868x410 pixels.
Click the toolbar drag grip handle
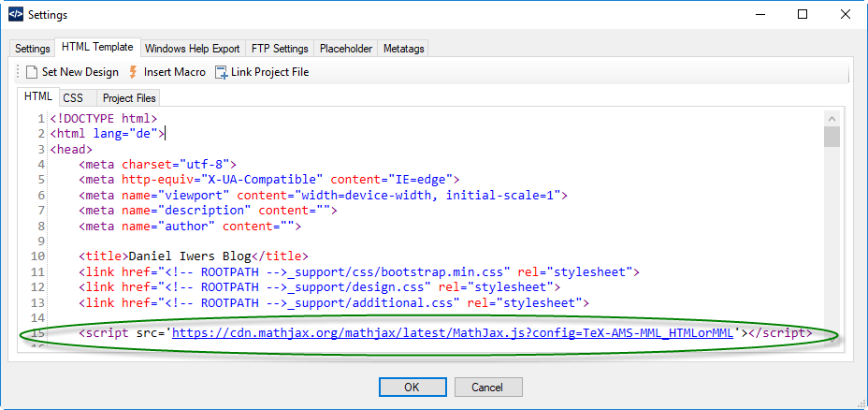coord(19,73)
